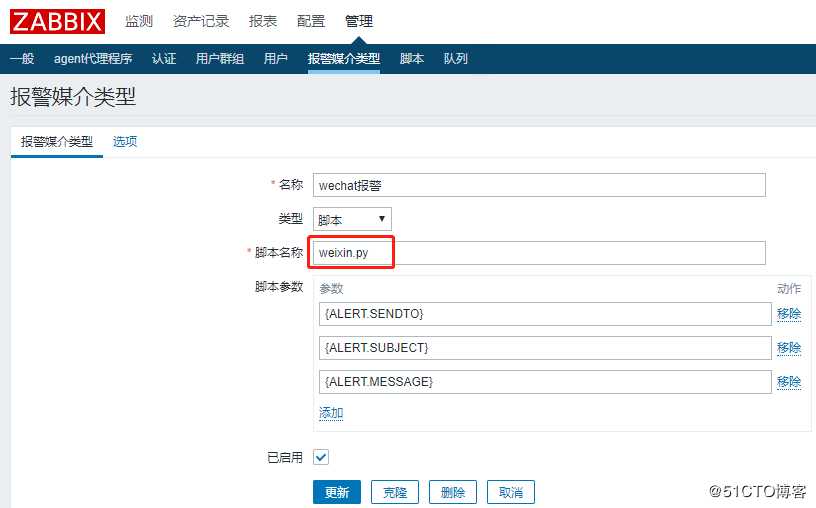The width and height of the screenshot is (816, 508).
Task: Open the 配置 top menu
Action: coord(311,21)
